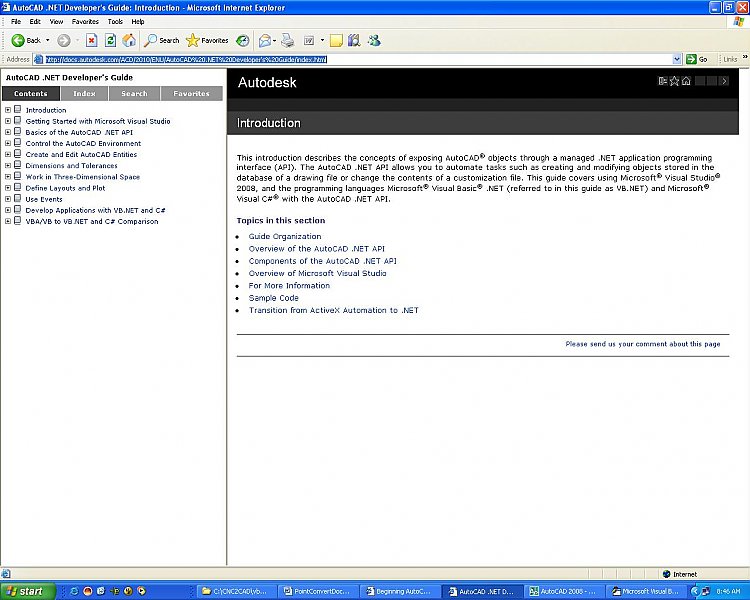Click the Windows Start button
The width and height of the screenshot is (750, 600).
click(28, 591)
